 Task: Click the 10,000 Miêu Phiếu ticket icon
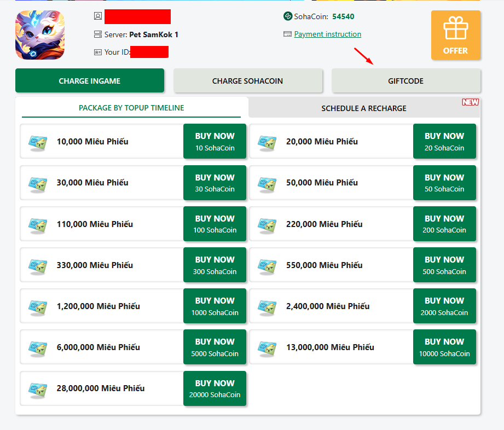[38, 142]
